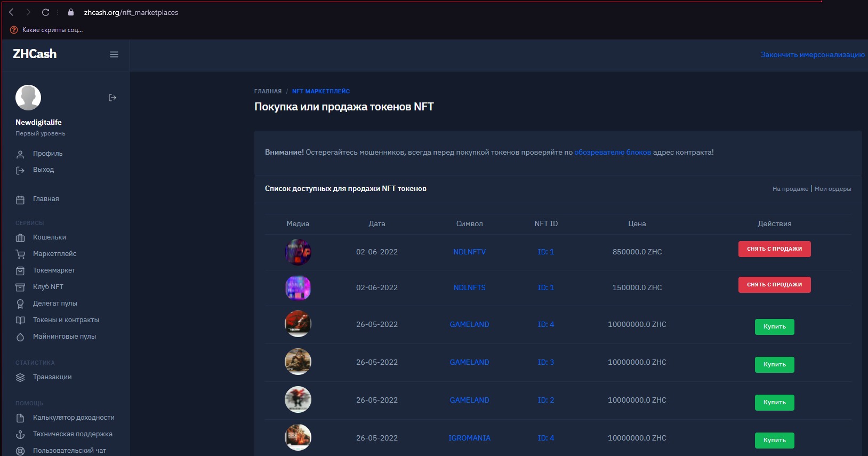Open the Делегат пулы badge icon
The width and height of the screenshot is (868, 456).
(20, 304)
